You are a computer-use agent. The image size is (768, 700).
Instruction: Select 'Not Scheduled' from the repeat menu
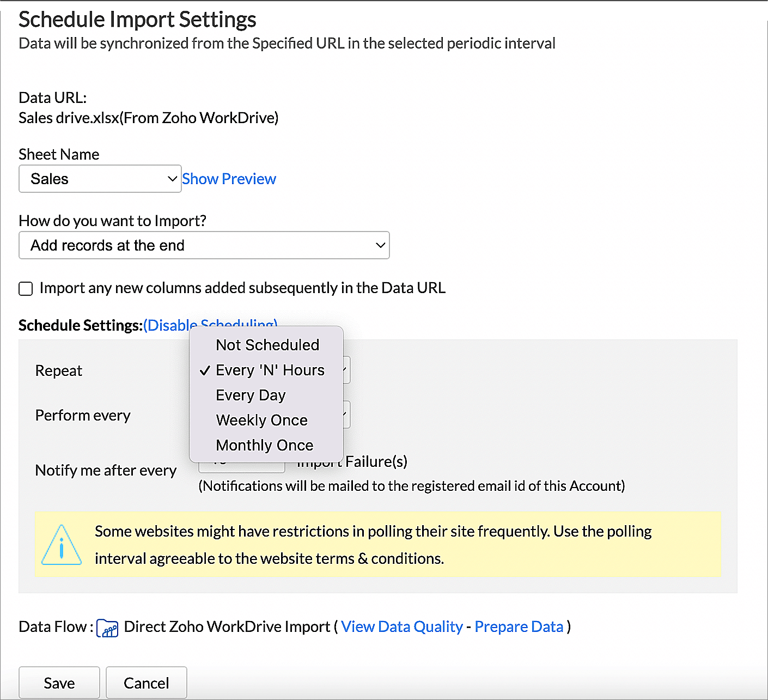(267, 345)
